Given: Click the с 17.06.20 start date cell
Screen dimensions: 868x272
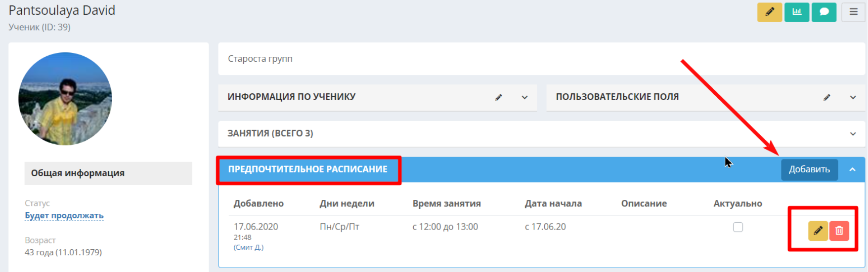Looking at the screenshot, I should [545, 227].
